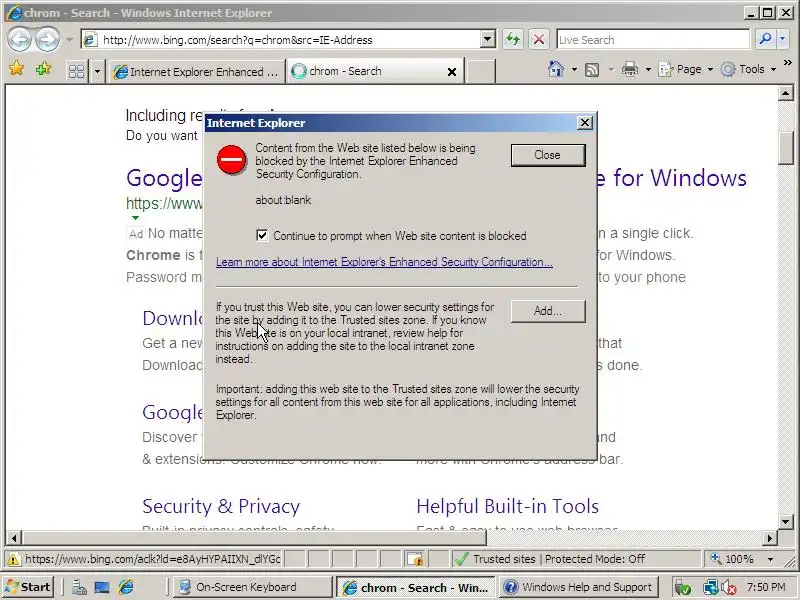
Task: Click muted volume tray icon
Action: 728,588
